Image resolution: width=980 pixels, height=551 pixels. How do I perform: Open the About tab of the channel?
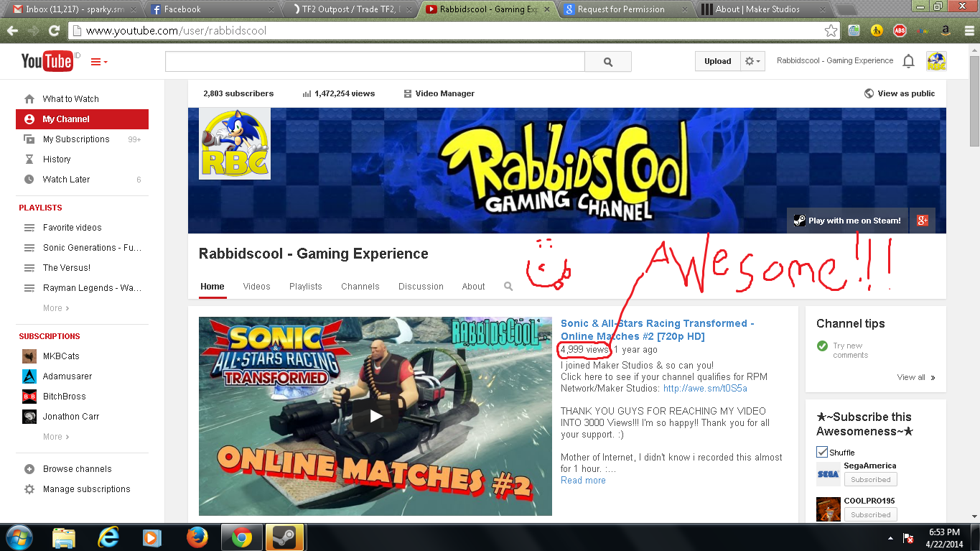(473, 287)
